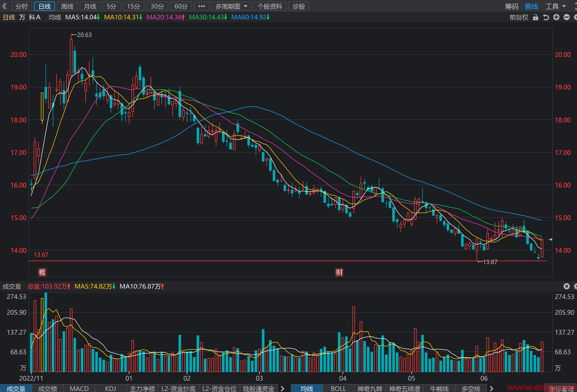The height and width of the screenshot is (392, 577).
Task: Click the undo arrow icon above the chart
Action: (x=546, y=17)
